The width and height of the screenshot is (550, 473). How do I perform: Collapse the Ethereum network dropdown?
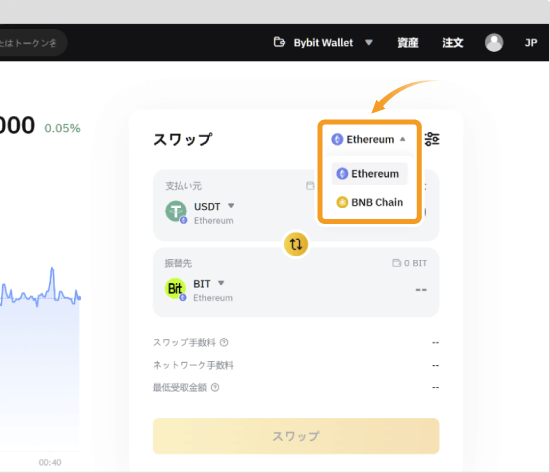[x=369, y=139]
